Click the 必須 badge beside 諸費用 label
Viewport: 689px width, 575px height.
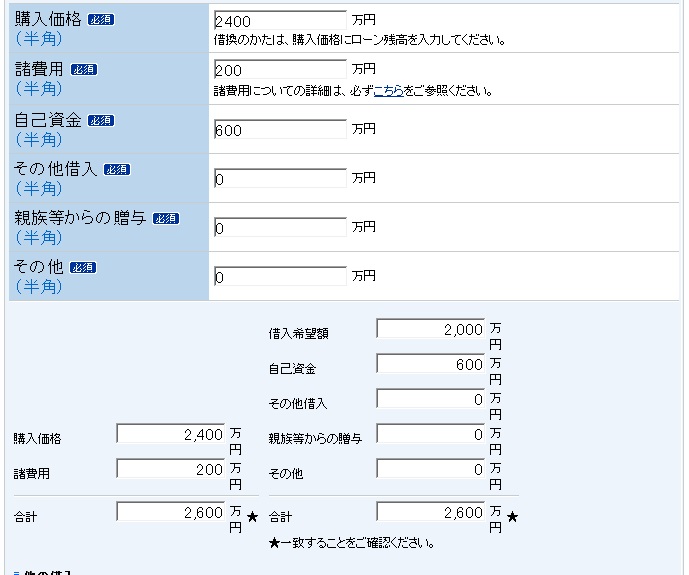[x=85, y=70]
